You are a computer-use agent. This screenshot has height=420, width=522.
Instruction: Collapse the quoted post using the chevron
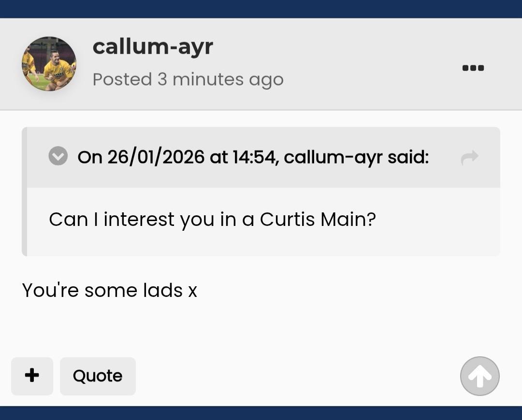click(58, 156)
